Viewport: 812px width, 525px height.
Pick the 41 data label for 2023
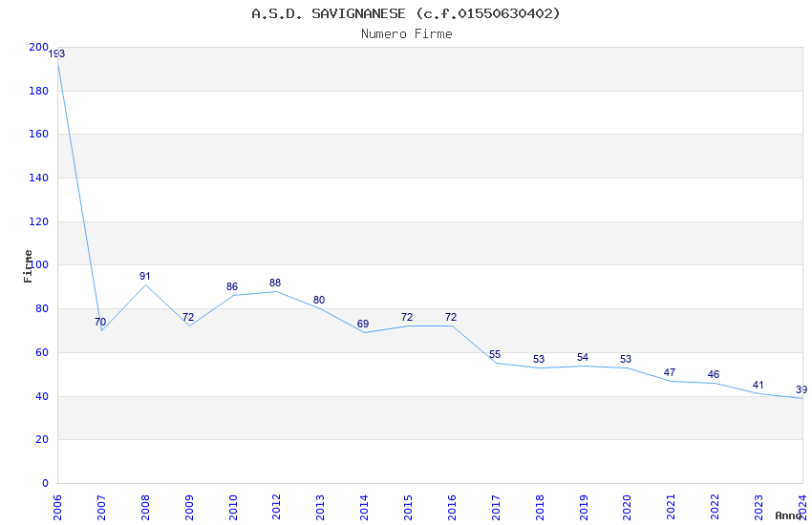[x=759, y=386]
